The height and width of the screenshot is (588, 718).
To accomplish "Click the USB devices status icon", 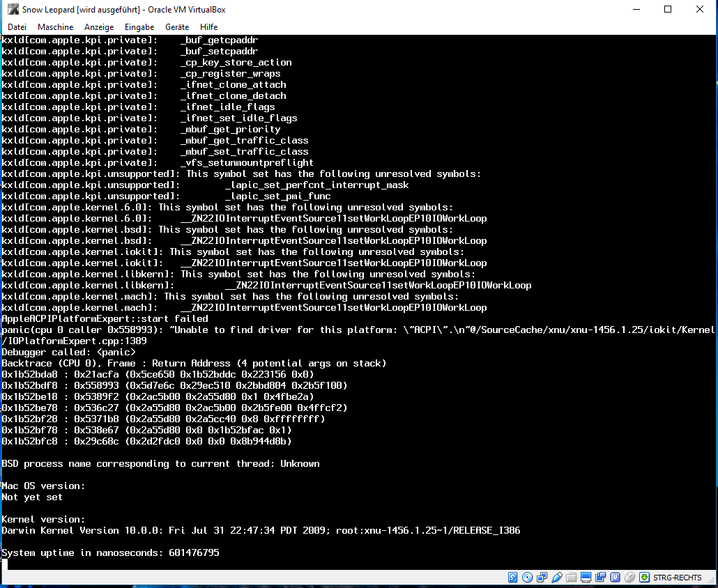I will click(x=557, y=578).
